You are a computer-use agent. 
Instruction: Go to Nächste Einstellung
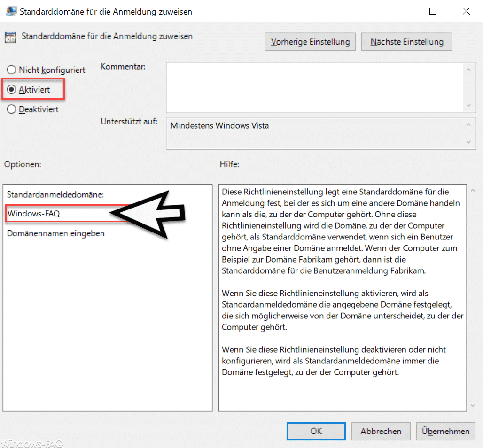[x=406, y=42]
